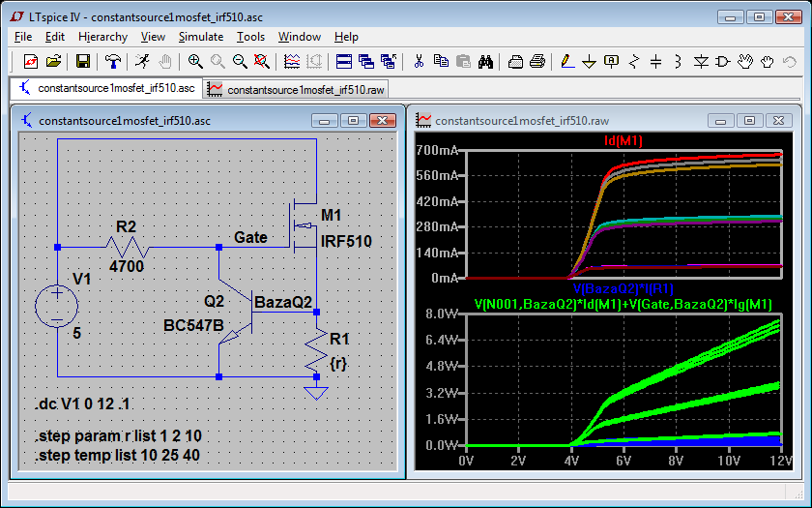Place a Resistor from the toolbar
Image resolution: width=812 pixels, height=508 pixels.
pyautogui.click(x=634, y=62)
